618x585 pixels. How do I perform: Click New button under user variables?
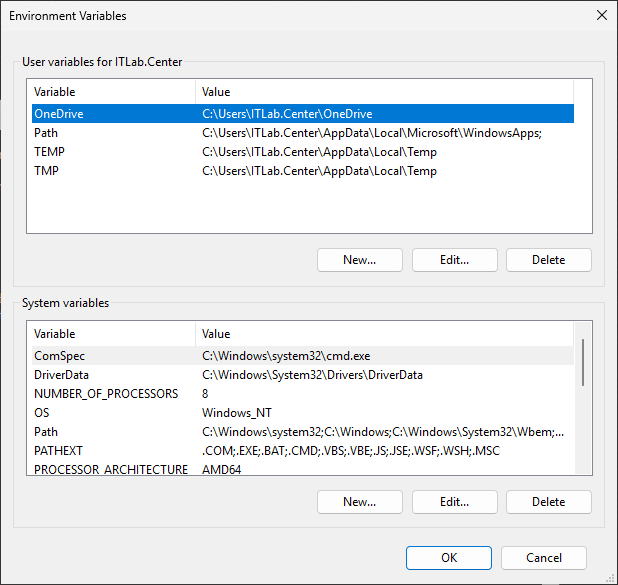tap(359, 260)
